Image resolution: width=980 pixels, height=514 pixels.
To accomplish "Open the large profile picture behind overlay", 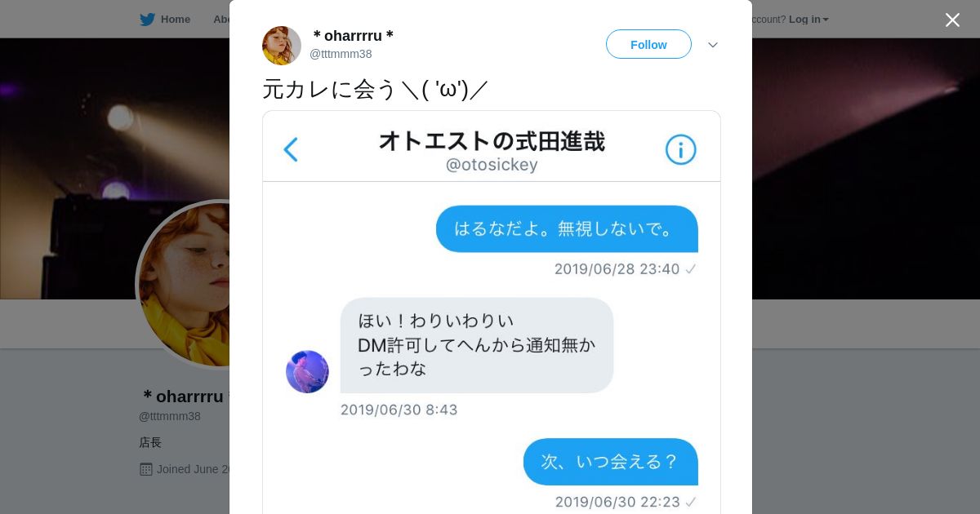I will pos(184,284).
